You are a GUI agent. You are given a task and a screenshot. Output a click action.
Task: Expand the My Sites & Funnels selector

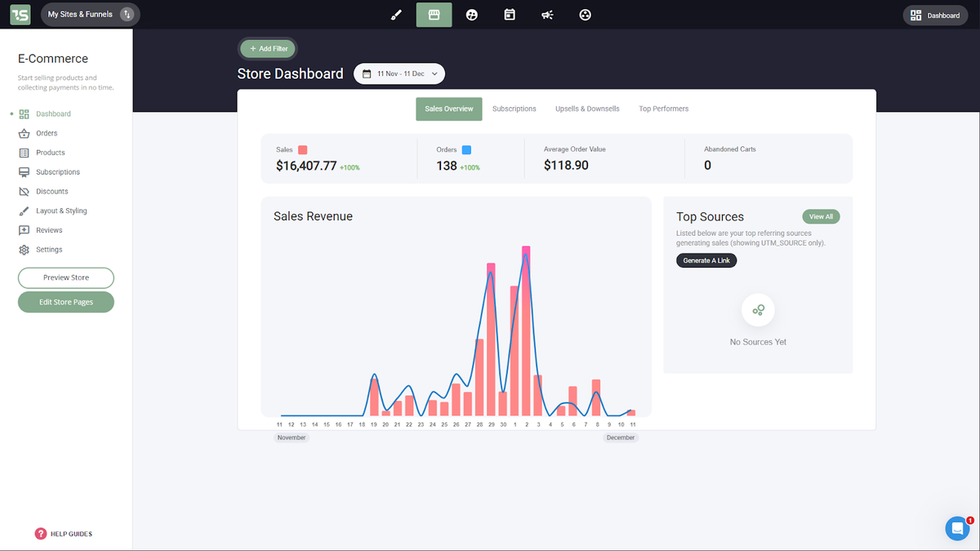90,14
